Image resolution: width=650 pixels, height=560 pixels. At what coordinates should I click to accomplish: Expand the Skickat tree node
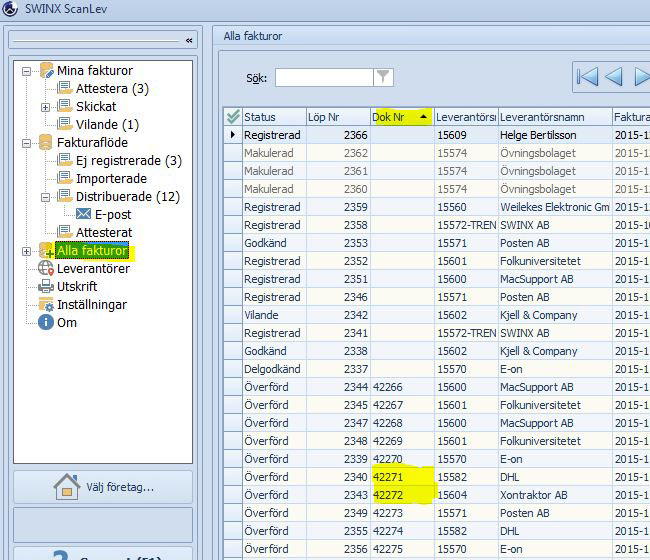pos(45,107)
